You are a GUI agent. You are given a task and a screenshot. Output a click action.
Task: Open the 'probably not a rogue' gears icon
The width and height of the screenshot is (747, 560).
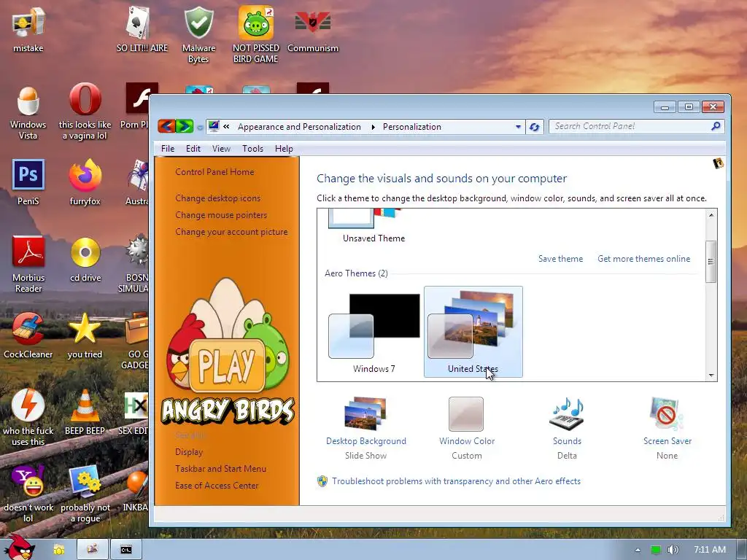coord(85,494)
